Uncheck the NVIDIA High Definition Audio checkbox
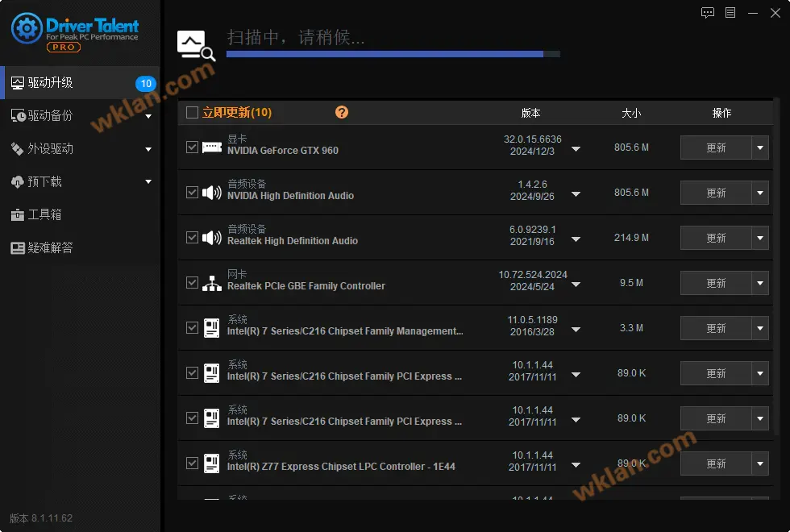This screenshot has width=790, height=532. [192, 193]
